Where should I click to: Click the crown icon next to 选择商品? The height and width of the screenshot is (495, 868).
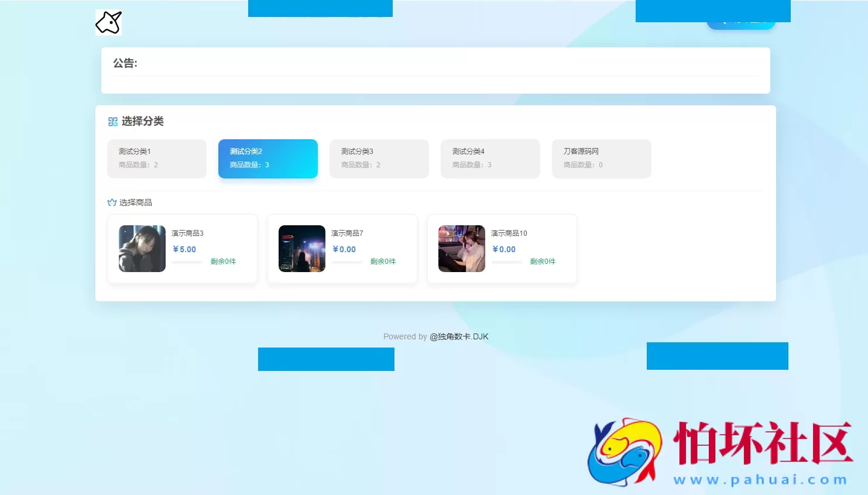111,202
